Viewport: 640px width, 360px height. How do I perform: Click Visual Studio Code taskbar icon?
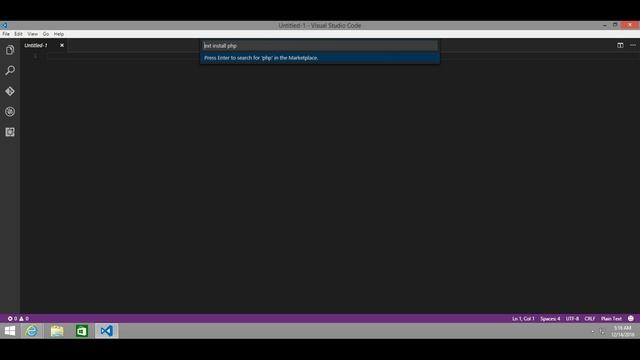tap(107, 331)
